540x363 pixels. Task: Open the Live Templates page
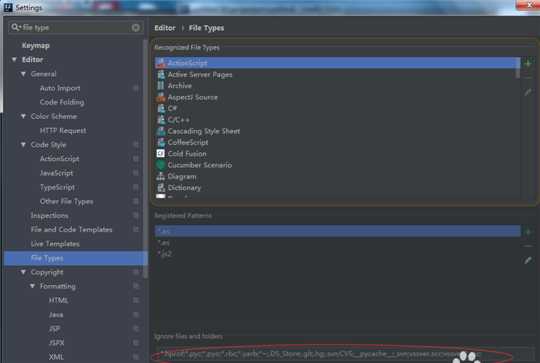pos(55,244)
